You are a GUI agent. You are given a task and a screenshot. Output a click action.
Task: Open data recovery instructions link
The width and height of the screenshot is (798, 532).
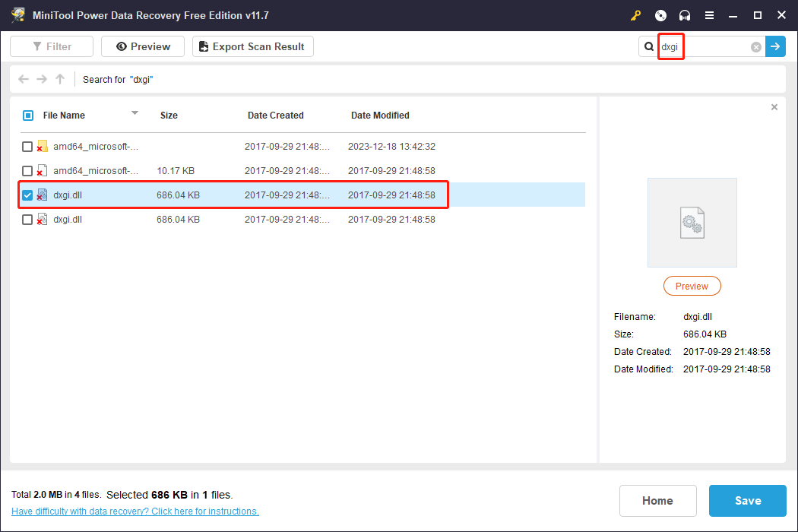click(x=135, y=511)
